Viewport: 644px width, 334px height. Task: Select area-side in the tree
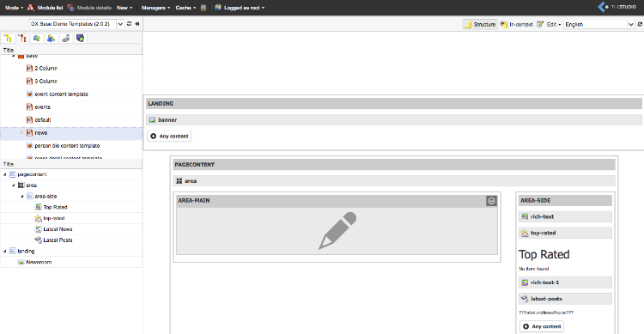point(46,197)
